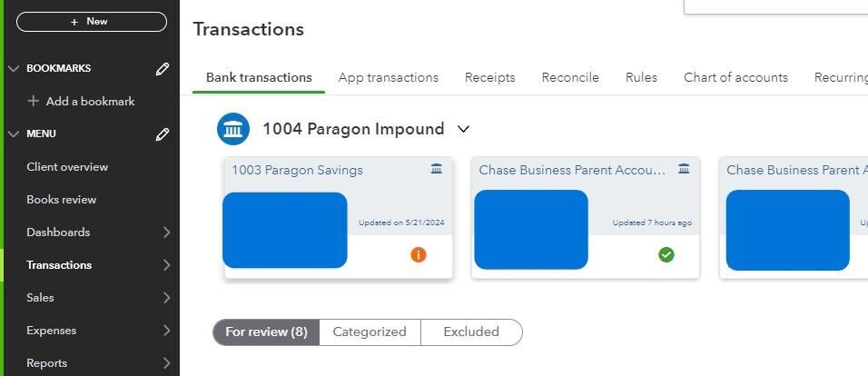Image resolution: width=868 pixels, height=376 pixels.
Task: Click bank icon on 1003 Paragon Savings card
Action: 437,169
